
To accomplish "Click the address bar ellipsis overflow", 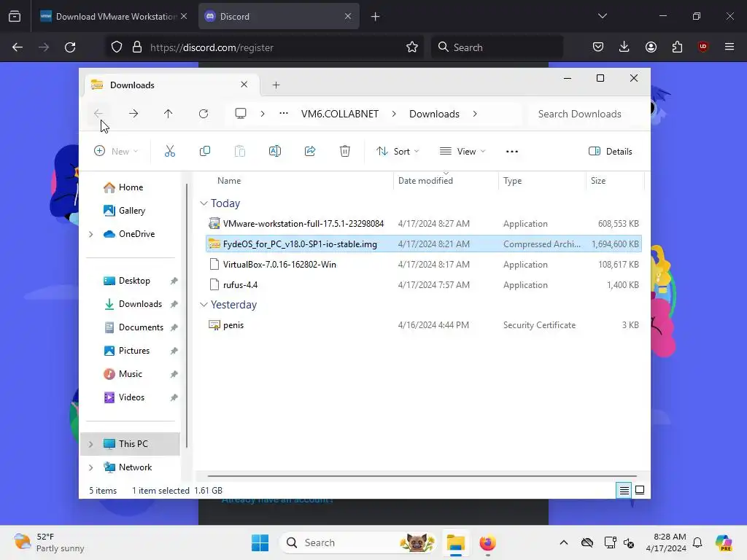I will [284, 113].
